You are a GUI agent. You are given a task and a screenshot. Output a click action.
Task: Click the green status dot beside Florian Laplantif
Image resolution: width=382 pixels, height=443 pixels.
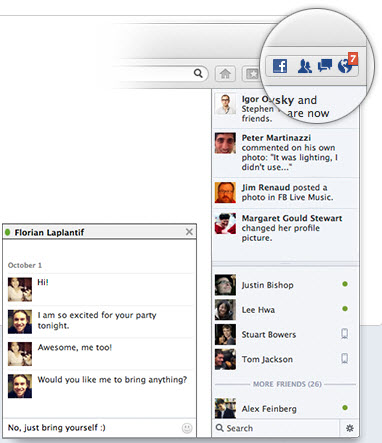[x=8, y=232]
